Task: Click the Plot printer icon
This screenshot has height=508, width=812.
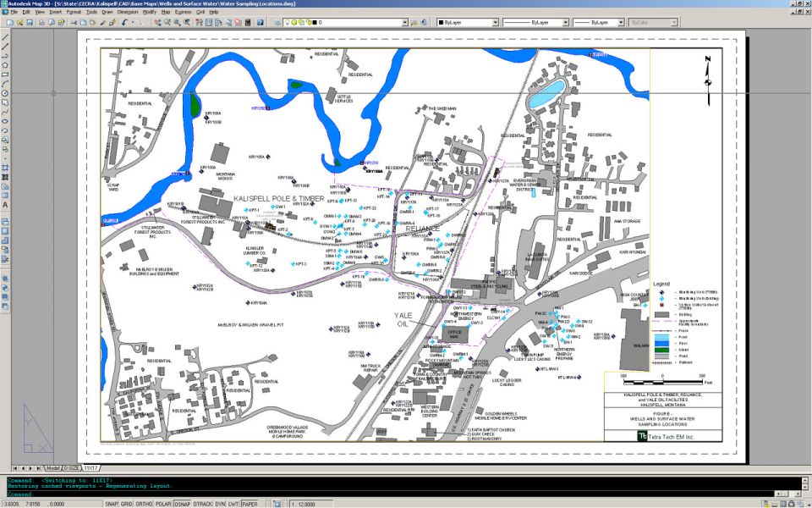Action: point(42,23)
